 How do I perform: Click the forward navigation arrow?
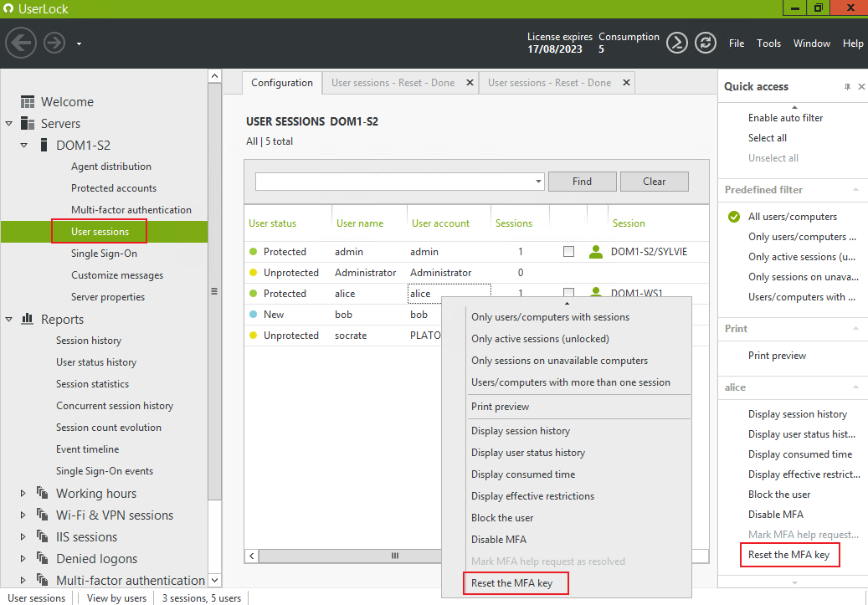(x=54, y=43)
